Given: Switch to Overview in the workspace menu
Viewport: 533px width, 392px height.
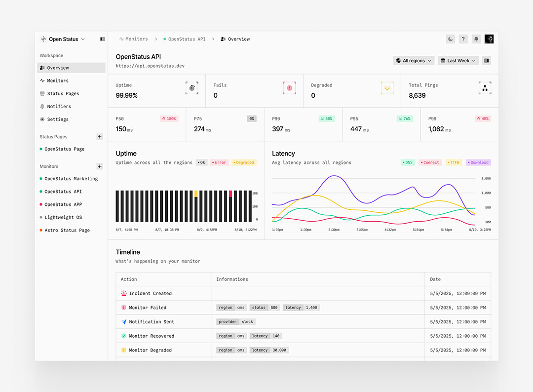Looking at the screenshot, I should click(57, 68).
